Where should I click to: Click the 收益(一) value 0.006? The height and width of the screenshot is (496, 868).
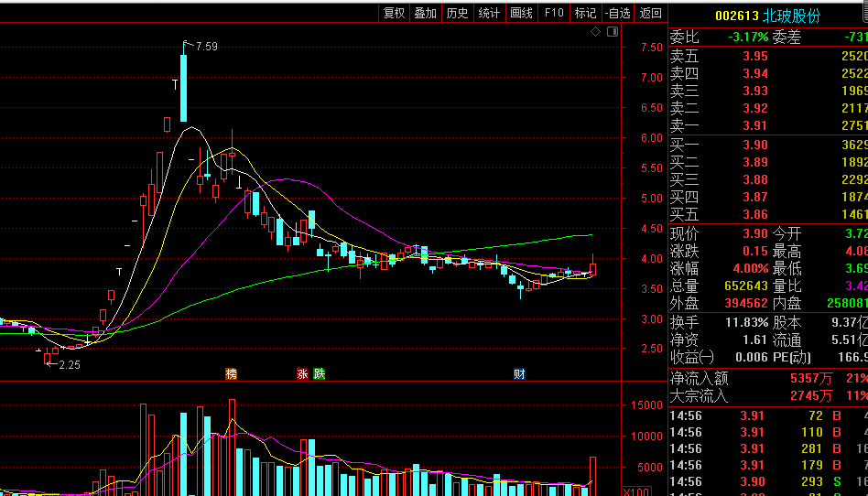[x=753, y=357]
